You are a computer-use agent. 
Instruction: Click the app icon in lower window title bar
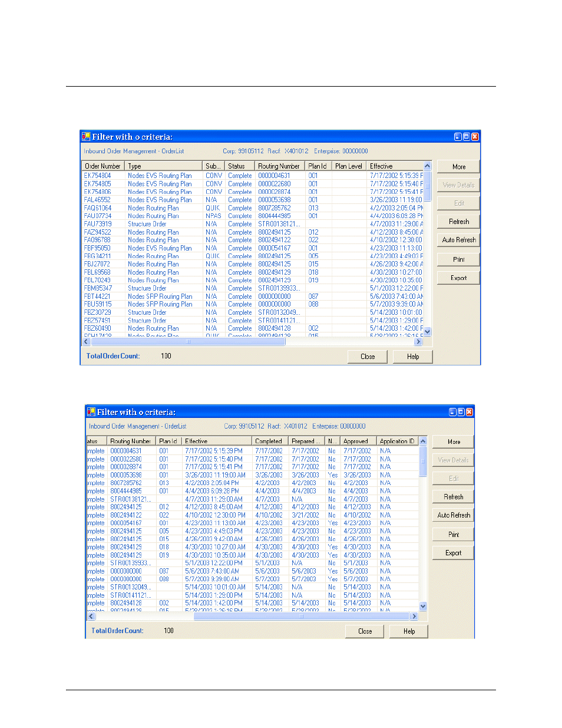pyautogui.click(x=91, y=412)
